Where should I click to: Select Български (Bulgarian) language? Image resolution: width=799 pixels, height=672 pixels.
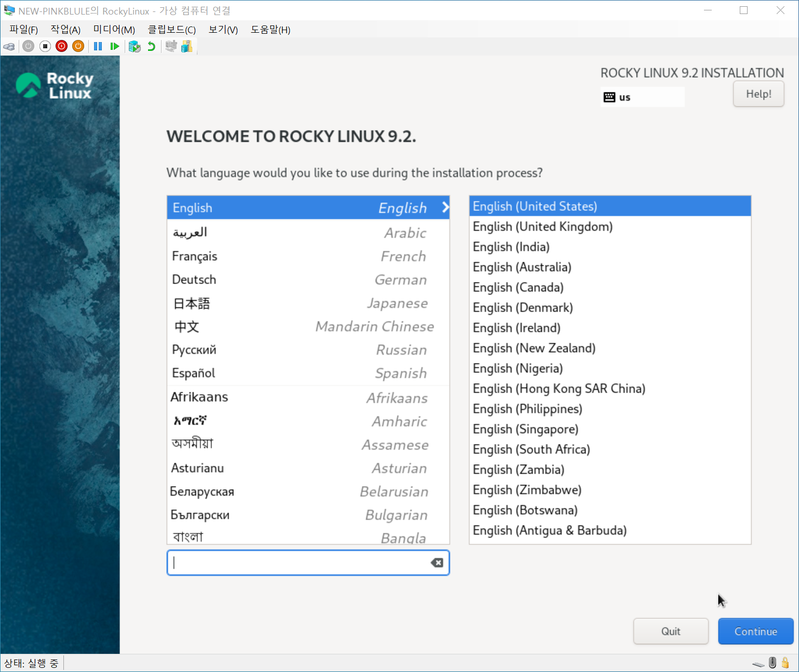(308, 515)
